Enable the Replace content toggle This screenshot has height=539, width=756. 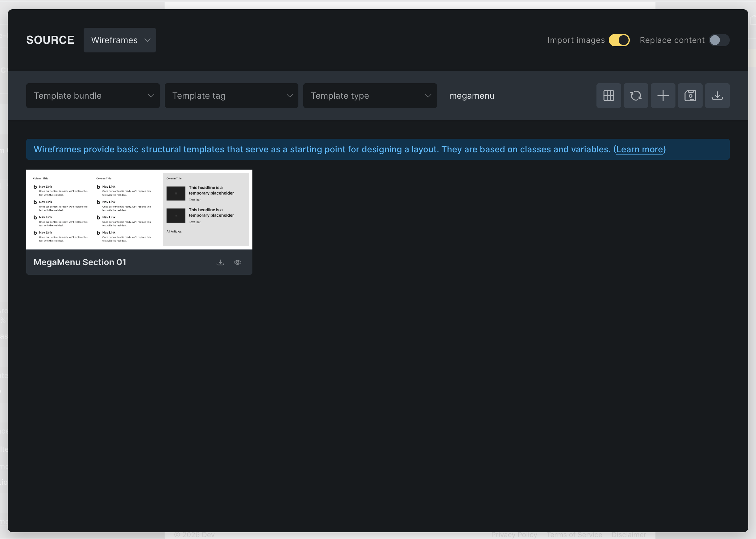tap(719, 40)
